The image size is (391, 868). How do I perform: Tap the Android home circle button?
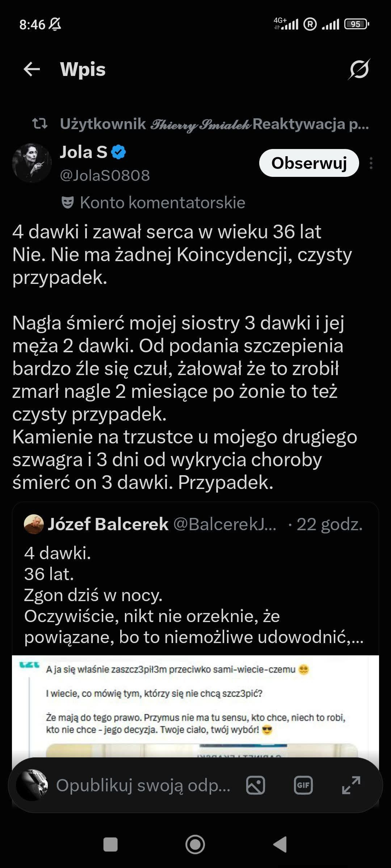tap(195, 844)
